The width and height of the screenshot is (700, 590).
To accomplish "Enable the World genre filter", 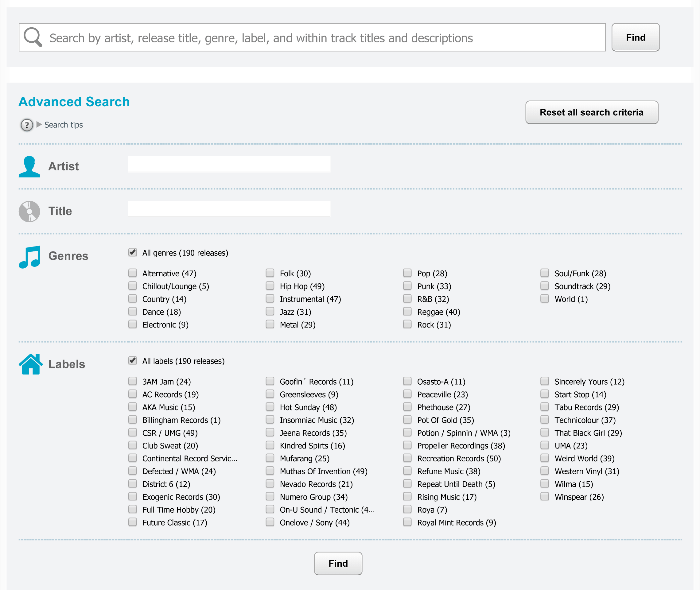I will [544, 298].
